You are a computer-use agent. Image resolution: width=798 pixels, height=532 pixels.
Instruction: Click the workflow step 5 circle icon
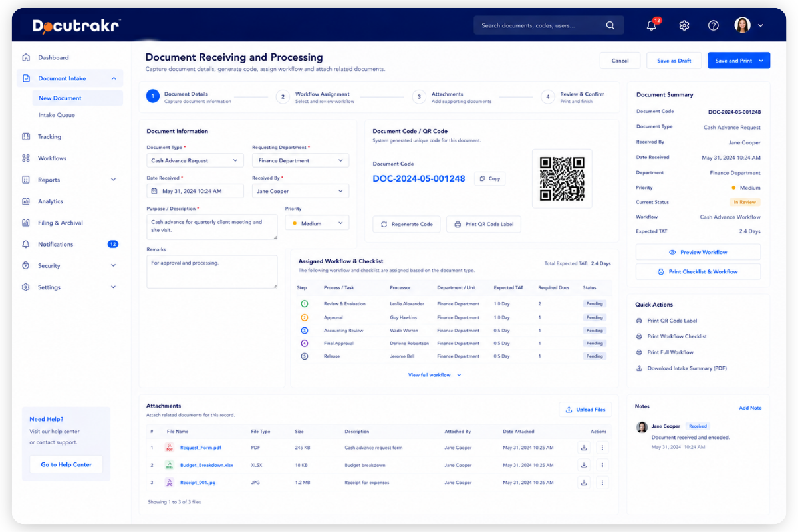[x=305, y=356]
